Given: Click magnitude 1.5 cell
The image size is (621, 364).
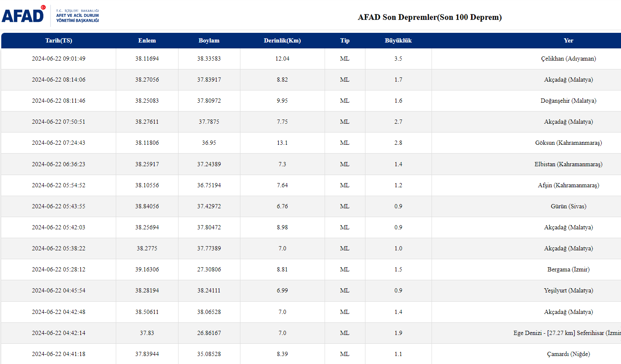Looking at the screenshot, I should pyautogui.click(x=398, y=269).
